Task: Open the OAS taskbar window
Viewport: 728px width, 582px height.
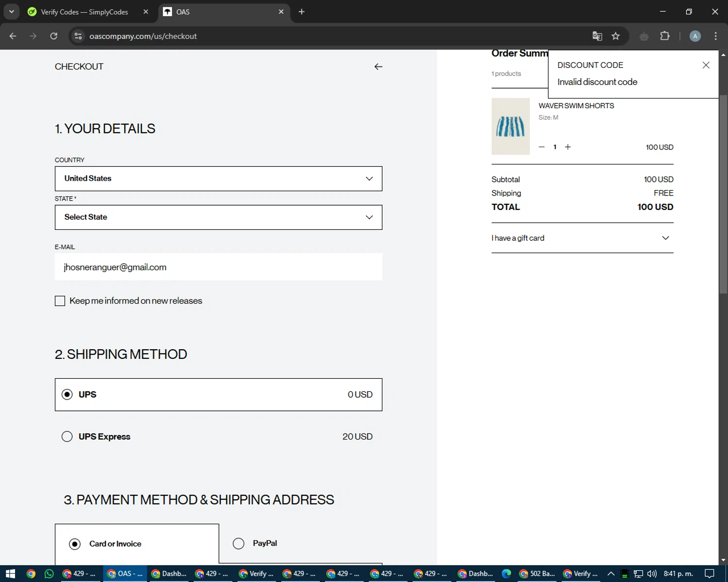Action: 125,574
